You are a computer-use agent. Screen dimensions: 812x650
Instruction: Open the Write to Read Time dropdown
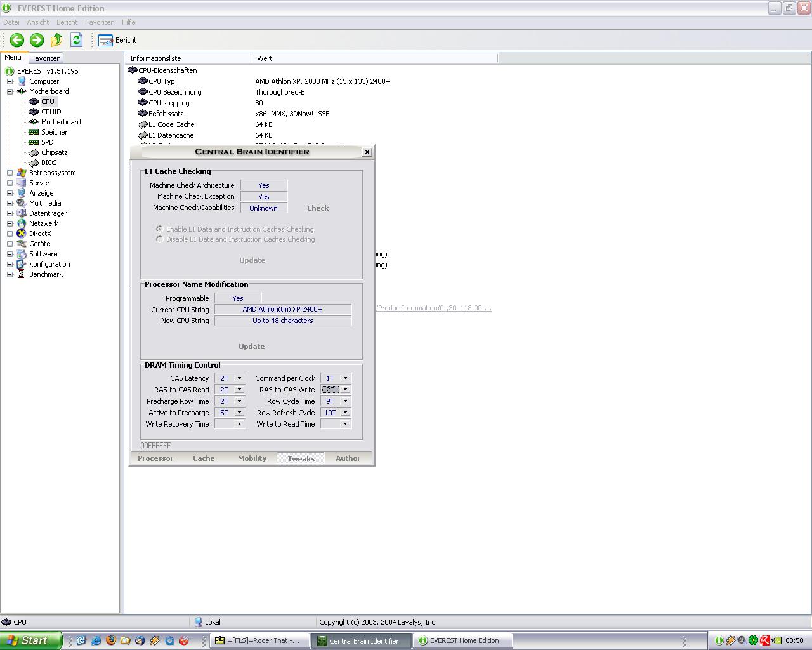click(x=345, y=424)
